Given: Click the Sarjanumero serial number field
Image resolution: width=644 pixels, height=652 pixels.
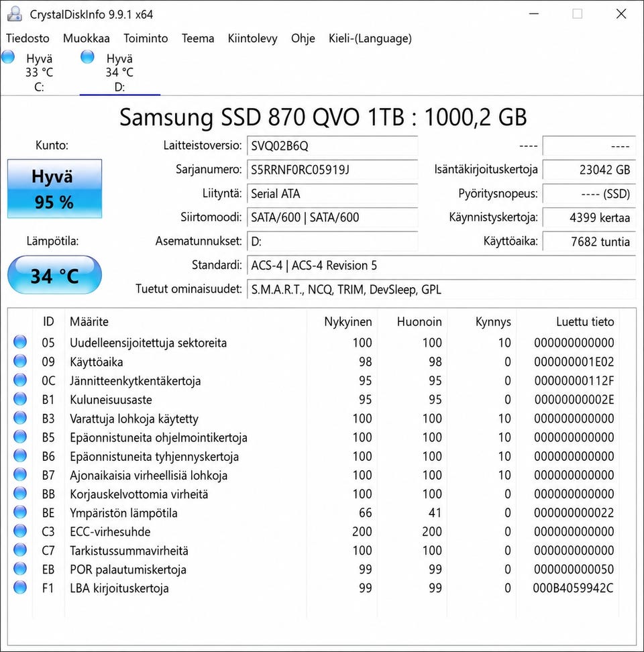Looking at the screenshot, I should tap(332, 170).
